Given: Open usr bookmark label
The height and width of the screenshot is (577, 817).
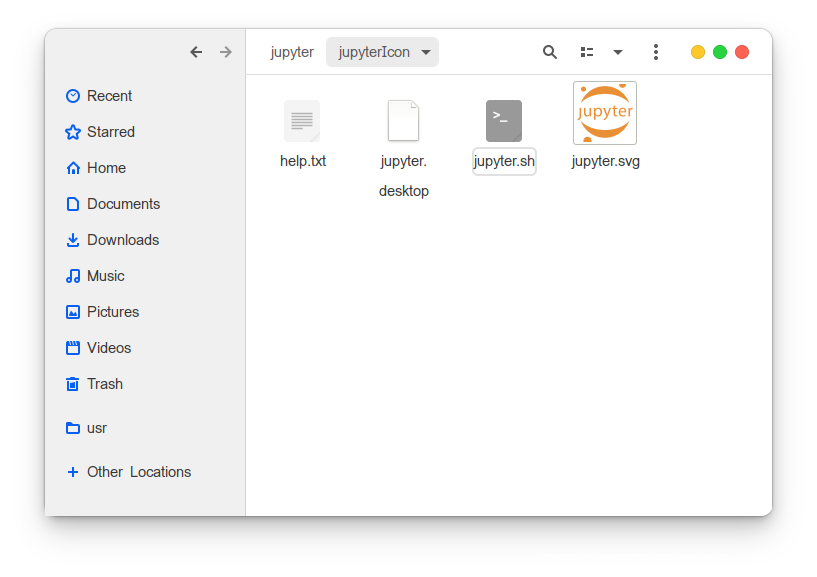Looking at the screenshot, I should 97,428.
